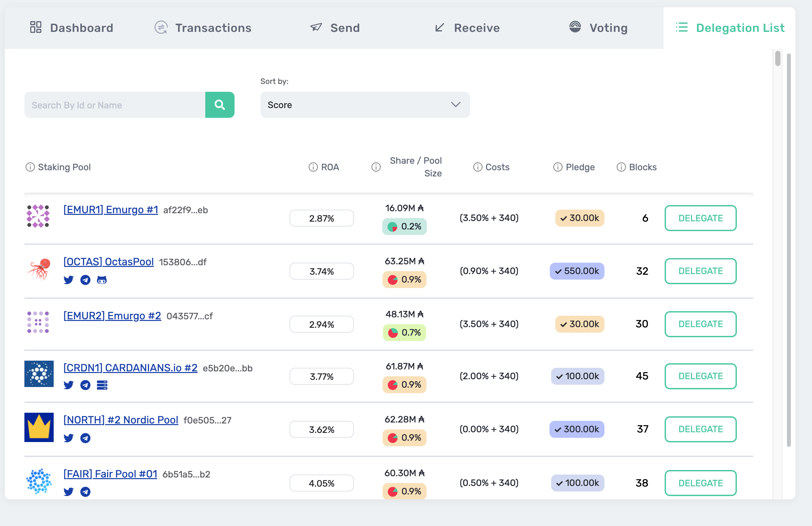Screen dimensions: 812x526
Task: Click CARDANIANS.io server list icon
Action: pyautogui.click(x=102, y=385)
